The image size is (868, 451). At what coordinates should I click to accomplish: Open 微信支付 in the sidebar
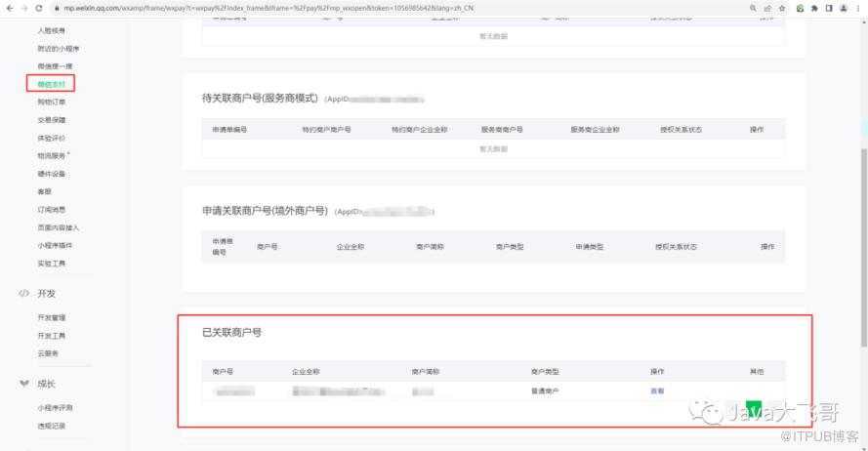(51, 84)
